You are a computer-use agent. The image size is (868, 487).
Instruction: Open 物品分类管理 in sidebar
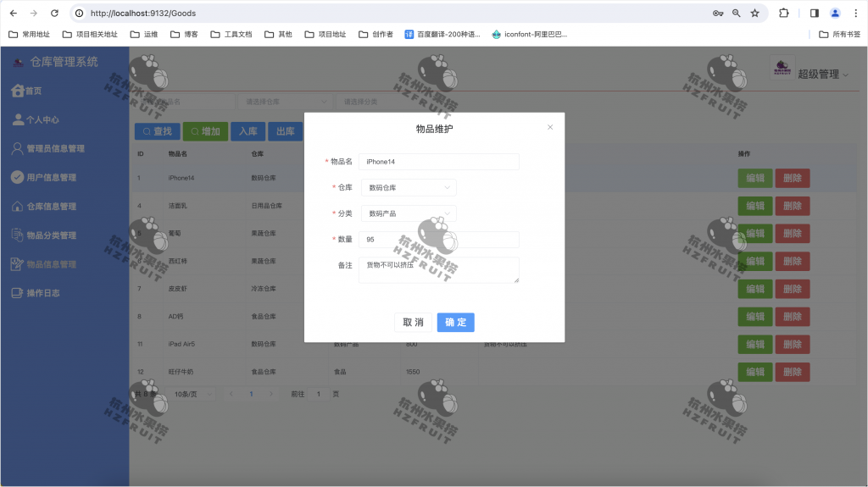[x=44, y=235]
